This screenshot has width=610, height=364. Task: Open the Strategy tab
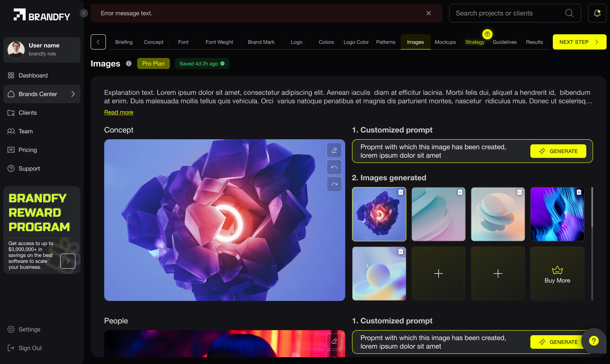(x=475, y=42)
